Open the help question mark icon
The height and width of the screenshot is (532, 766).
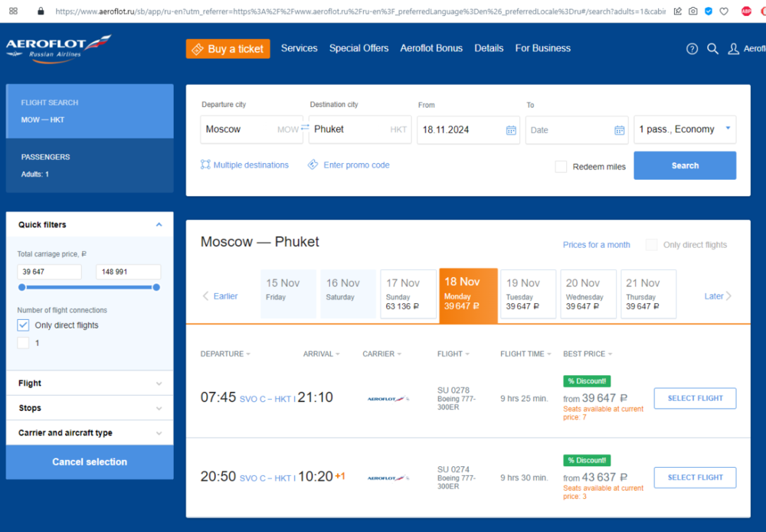tap(692, 49)
